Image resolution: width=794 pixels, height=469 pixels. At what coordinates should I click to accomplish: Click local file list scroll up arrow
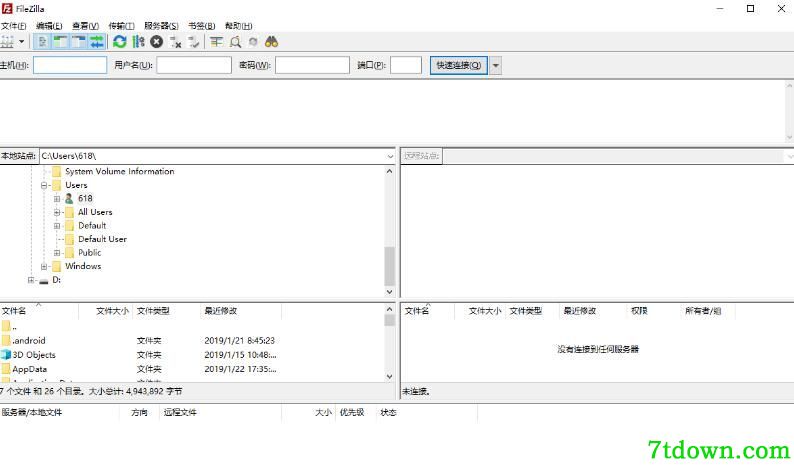coord(389,309)
